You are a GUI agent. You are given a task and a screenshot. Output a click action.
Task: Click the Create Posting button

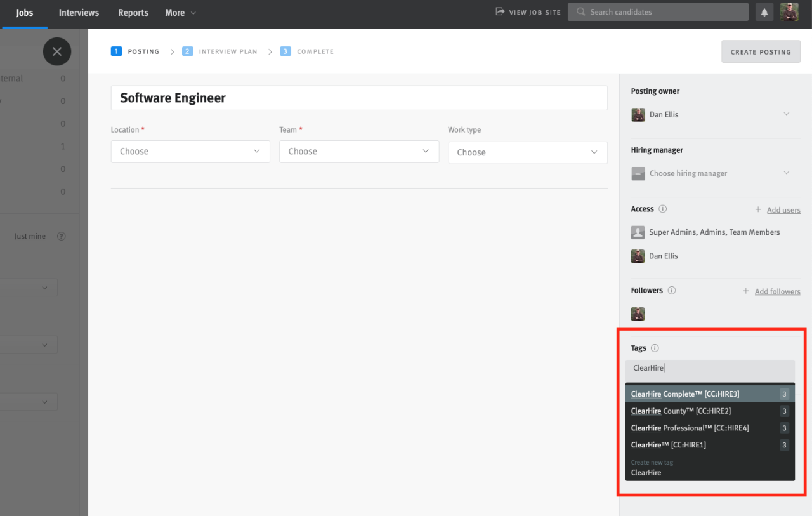(761, 51)
